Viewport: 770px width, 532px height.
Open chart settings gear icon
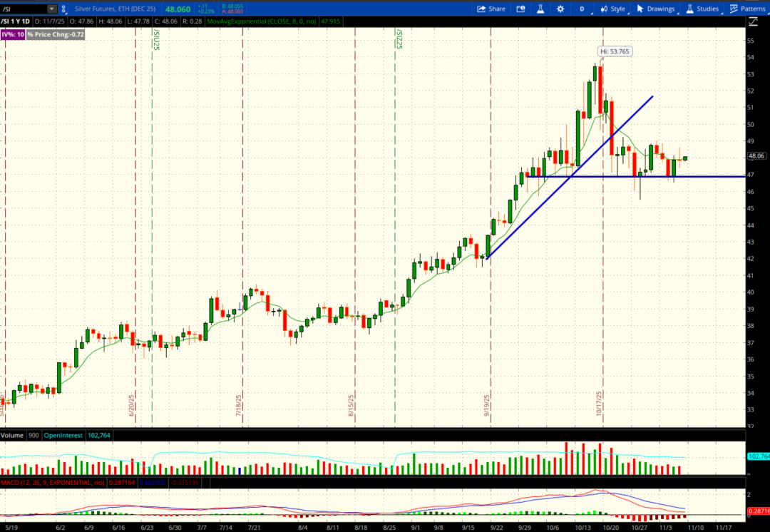[x=560, y=9]
